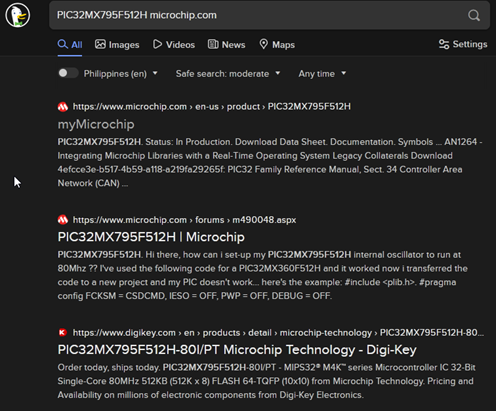The image size is (496, 411).
Task: Click the magnifier search button in search box
Action: pos(474,15)
